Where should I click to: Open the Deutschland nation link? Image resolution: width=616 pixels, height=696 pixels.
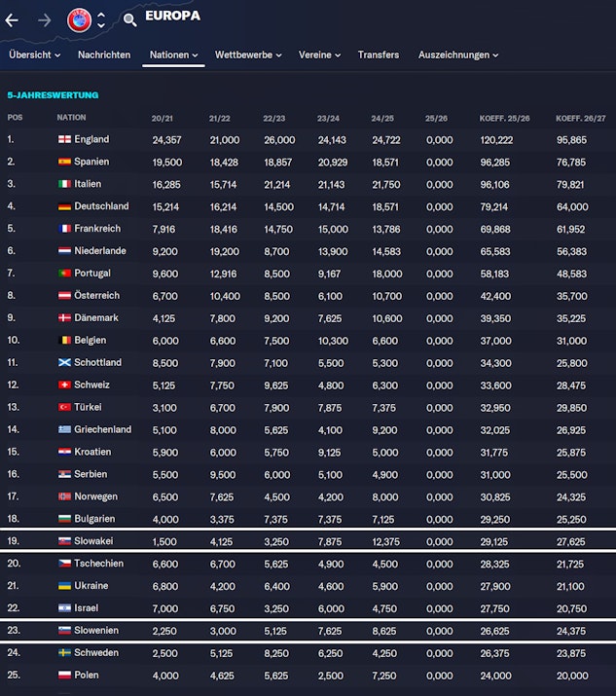tap(101, 207)
